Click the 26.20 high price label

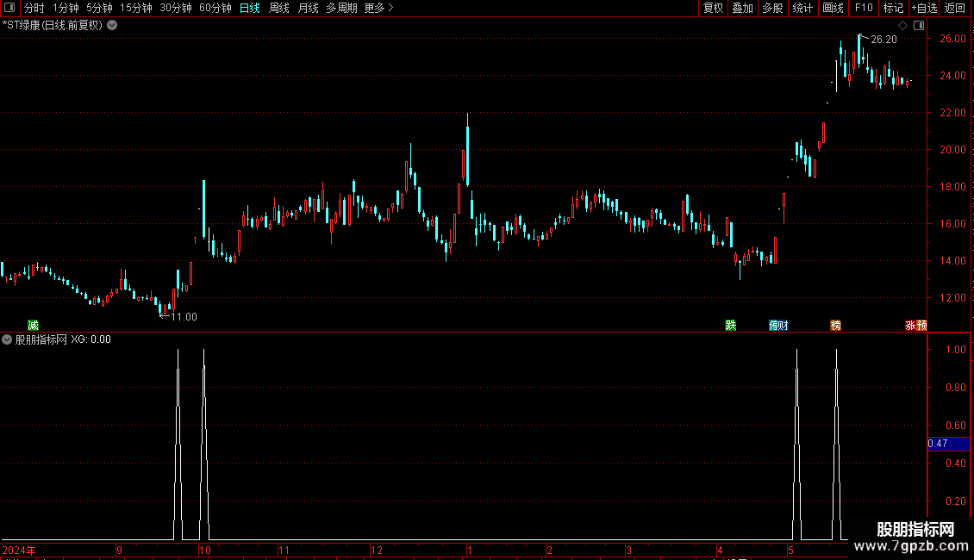coord(883,40)
